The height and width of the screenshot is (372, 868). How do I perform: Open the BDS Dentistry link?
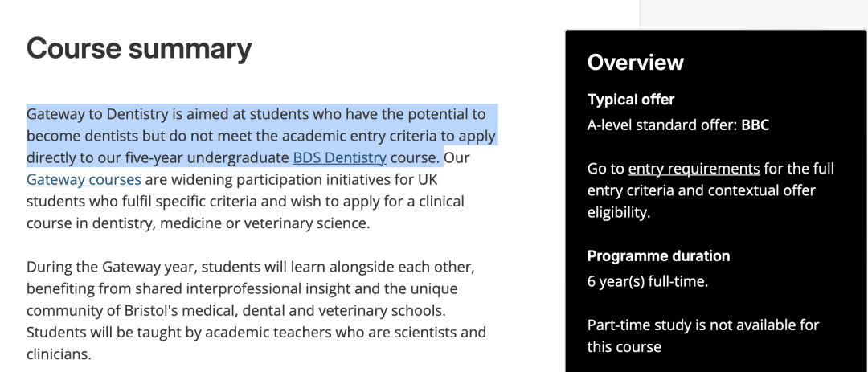tap(339, 157)
